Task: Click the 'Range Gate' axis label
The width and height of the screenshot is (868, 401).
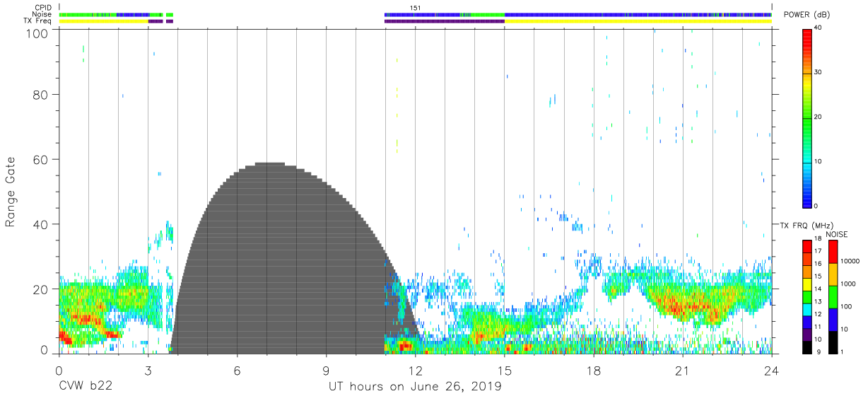Action: (x=11, y=192)
